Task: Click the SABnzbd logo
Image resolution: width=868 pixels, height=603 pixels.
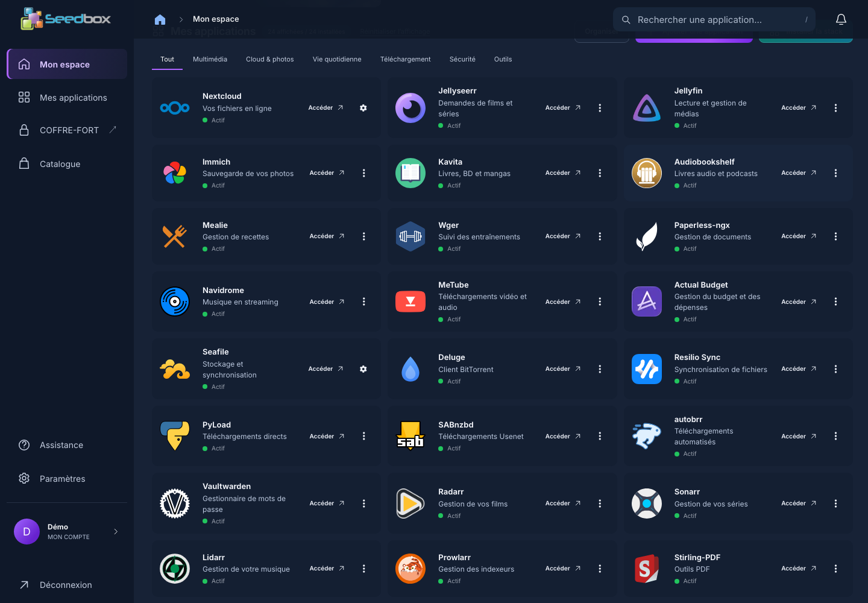Action: pos(410,436)
